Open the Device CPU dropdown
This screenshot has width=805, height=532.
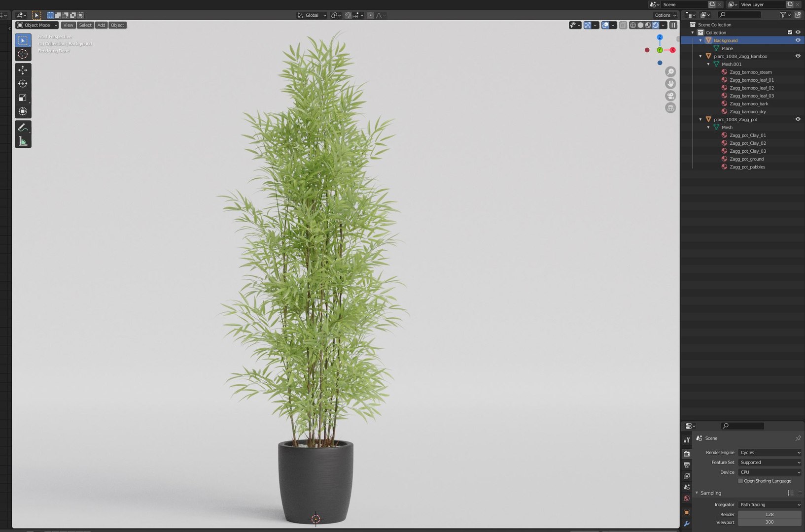[770, 472]
